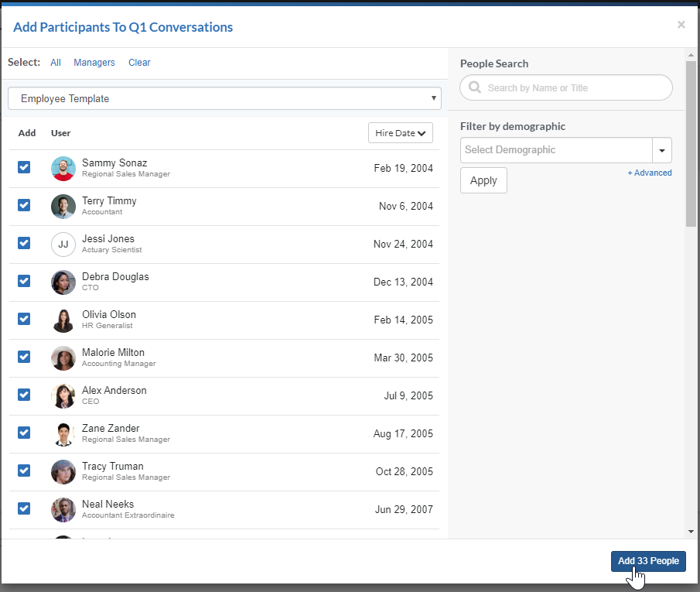Click Apply filter button
700x592 pixels.
pos(483,180)
